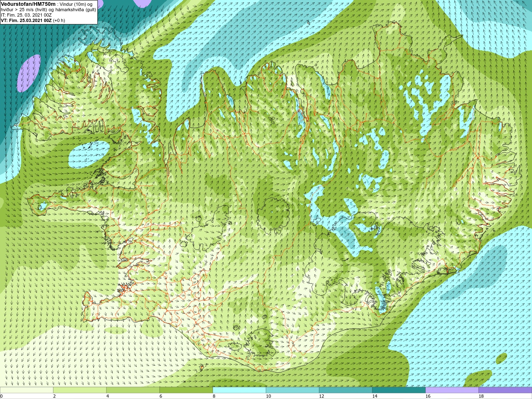Viewport: 532px width, 399px height.
Task: Click the legend label "10"
Action: [268, 396]
